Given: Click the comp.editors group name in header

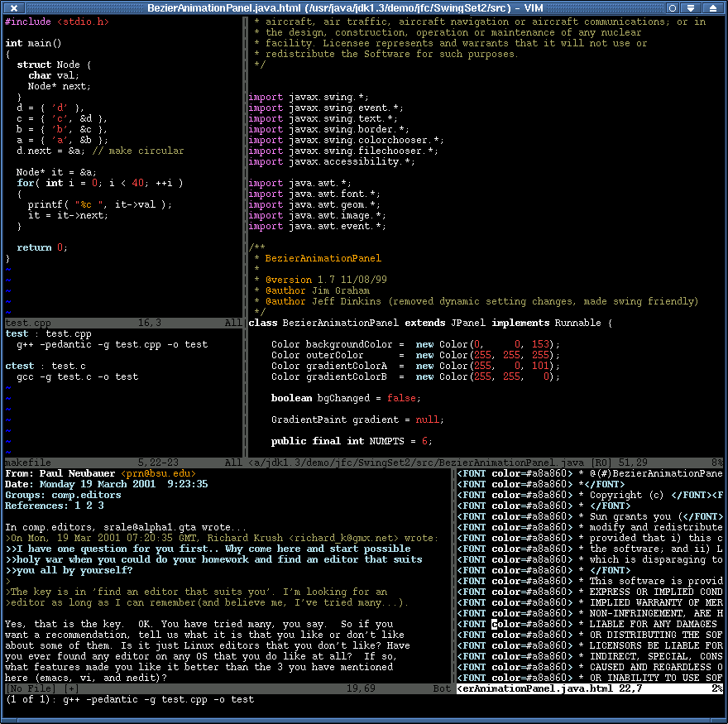Looking at the screenshot, I should coord(86,495).
